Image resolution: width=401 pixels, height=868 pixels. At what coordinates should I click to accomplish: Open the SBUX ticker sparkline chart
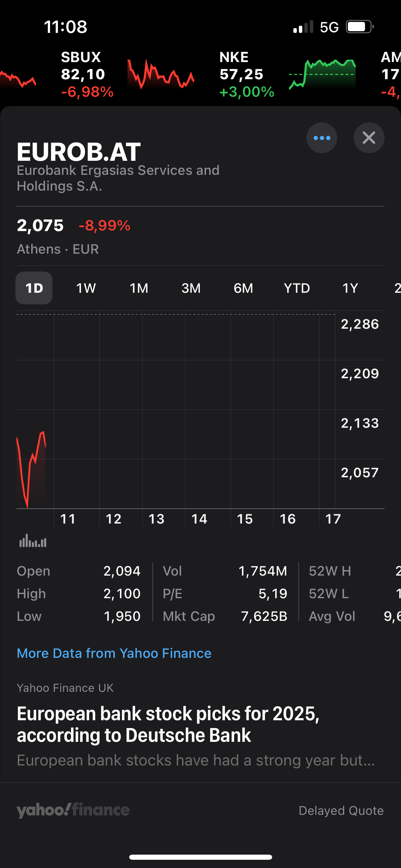click(160, 74)
